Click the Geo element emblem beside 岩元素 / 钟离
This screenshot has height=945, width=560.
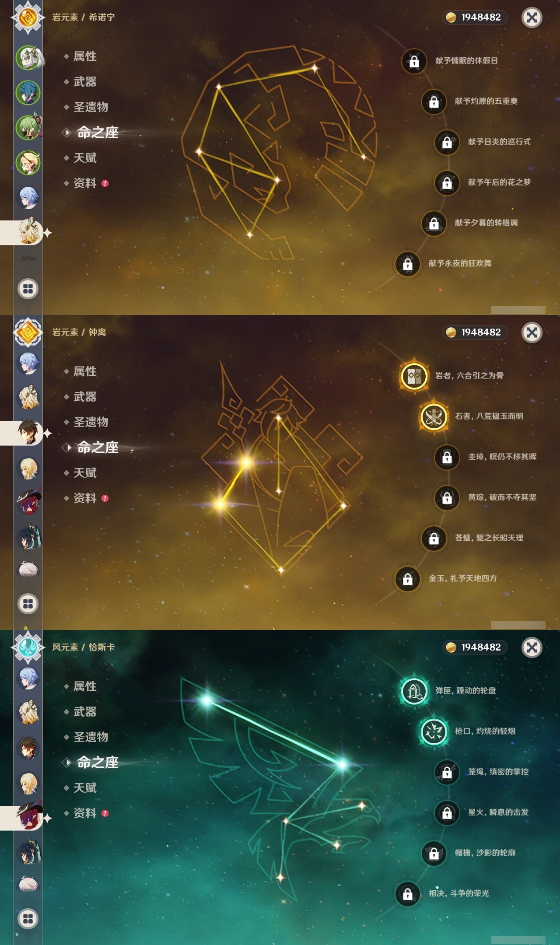coord(28,332)
